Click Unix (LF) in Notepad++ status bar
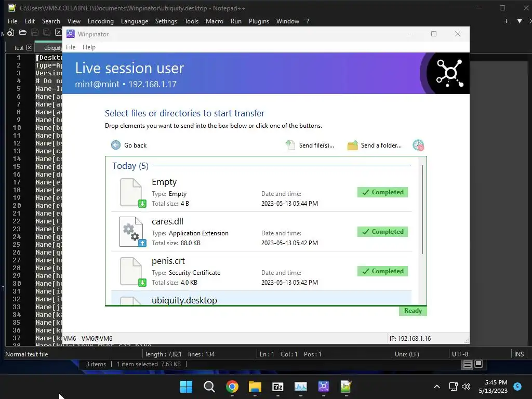This screenshot has width=532, height=399. [x=407, y=354]
